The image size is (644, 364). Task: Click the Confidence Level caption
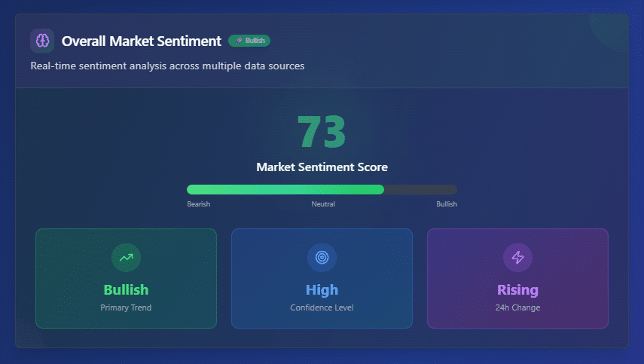point(322,307)
